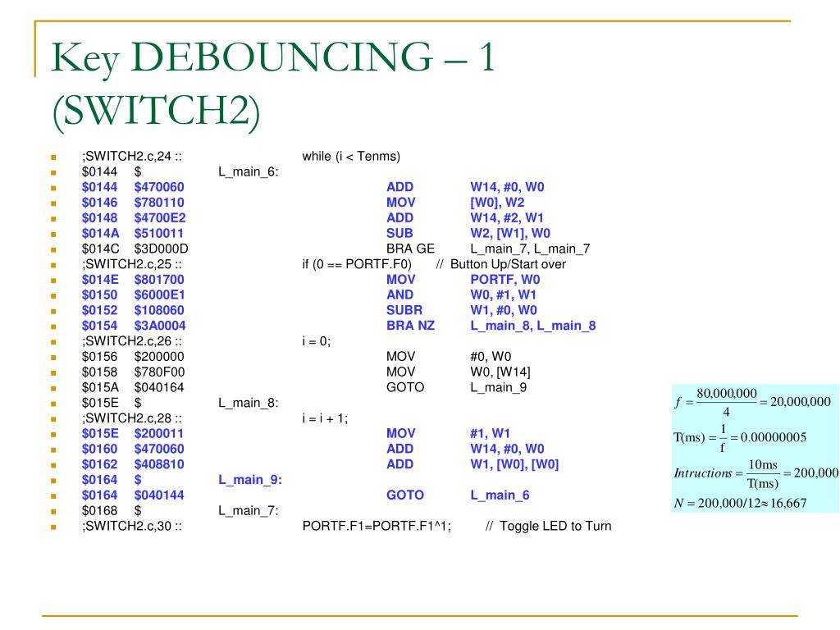Click the "i = i + 1;" source line
Viewport: 840px width, 630px height.
tap(325, 418)
